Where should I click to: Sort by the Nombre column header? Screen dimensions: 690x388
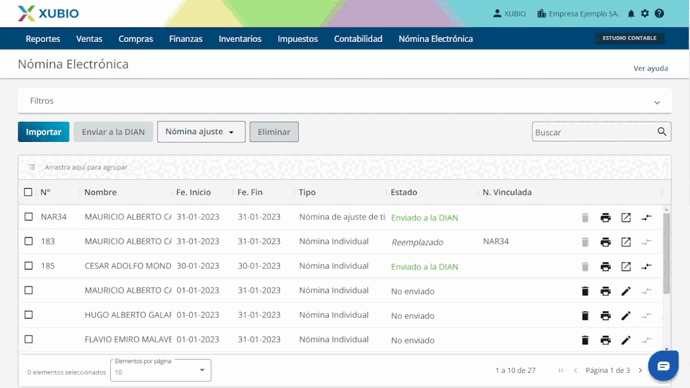coord(100,192)
